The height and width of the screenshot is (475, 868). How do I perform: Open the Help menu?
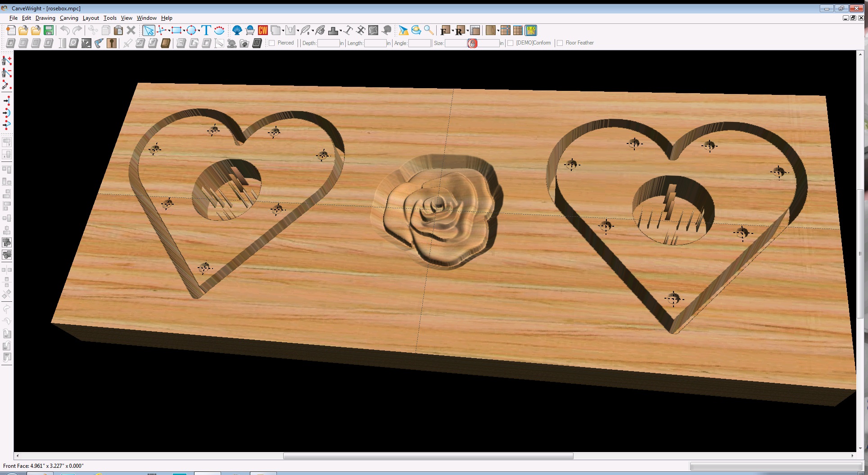coord(167,18)
